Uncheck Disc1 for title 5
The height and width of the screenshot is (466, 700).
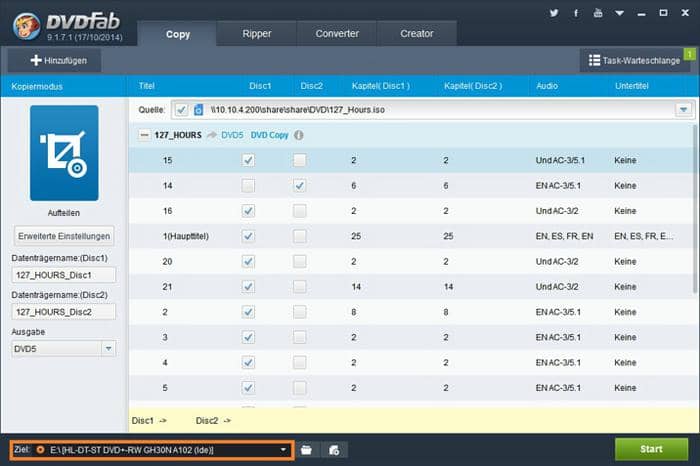click(x=248, y=387)
